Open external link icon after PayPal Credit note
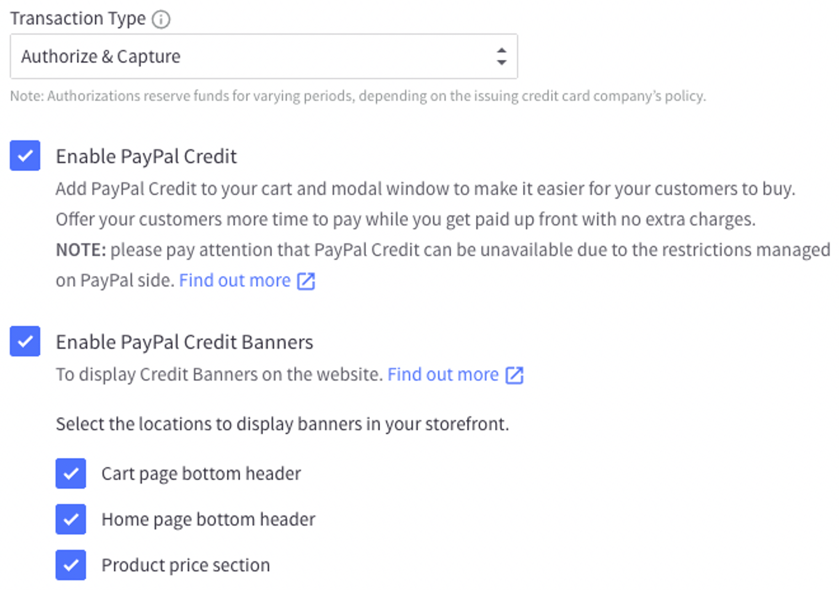This screenshot has width=839, height=590. pos(307,281)
